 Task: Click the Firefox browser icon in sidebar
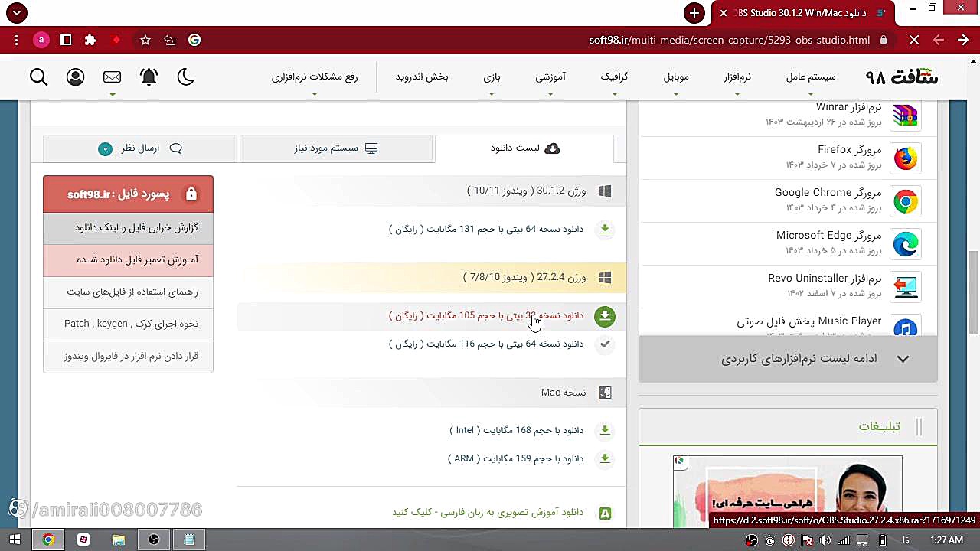coord(906,158)
